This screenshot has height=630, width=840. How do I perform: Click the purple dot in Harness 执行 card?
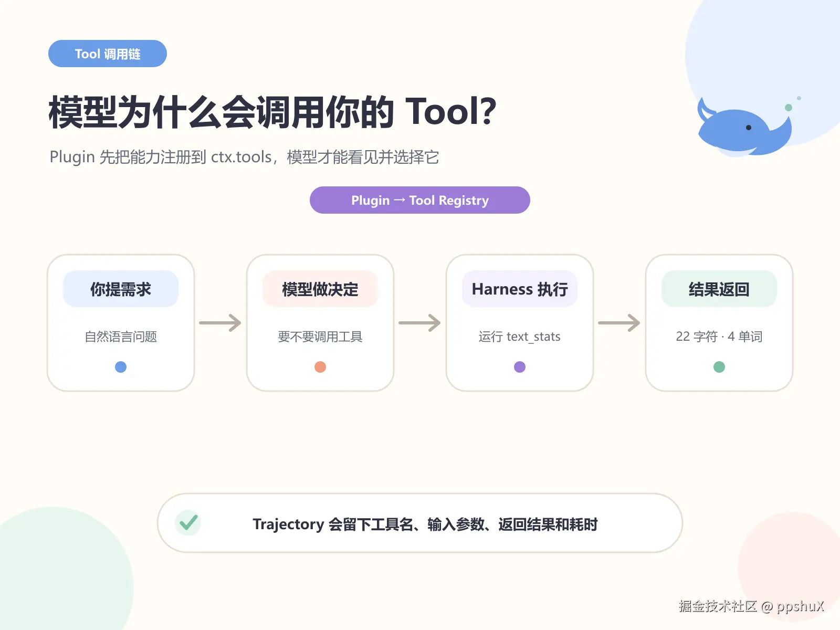(520, 367)
